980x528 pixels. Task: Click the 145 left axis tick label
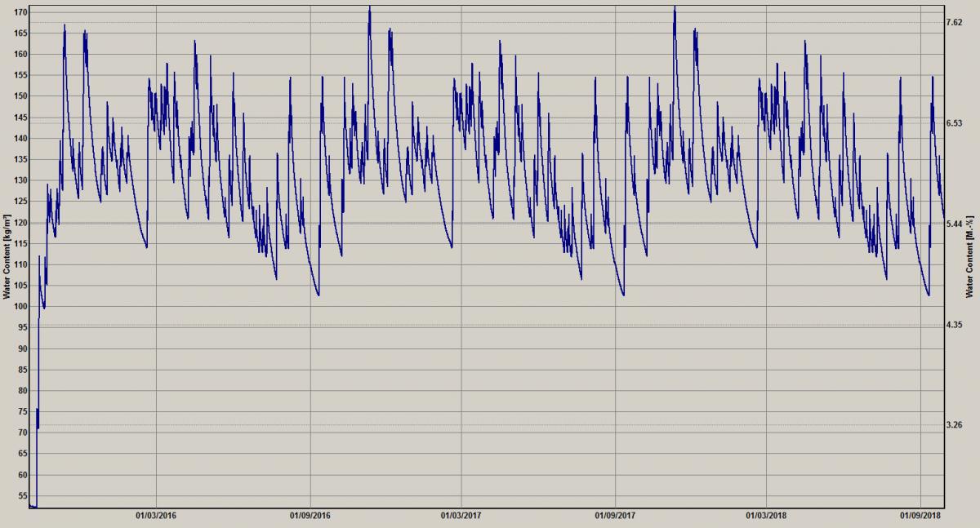coord(22,118)
